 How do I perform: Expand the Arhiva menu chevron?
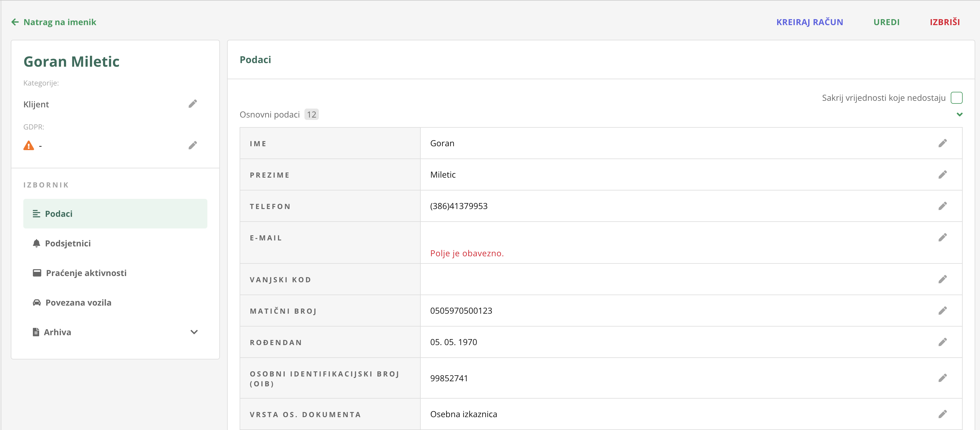(x=194, y=332)
